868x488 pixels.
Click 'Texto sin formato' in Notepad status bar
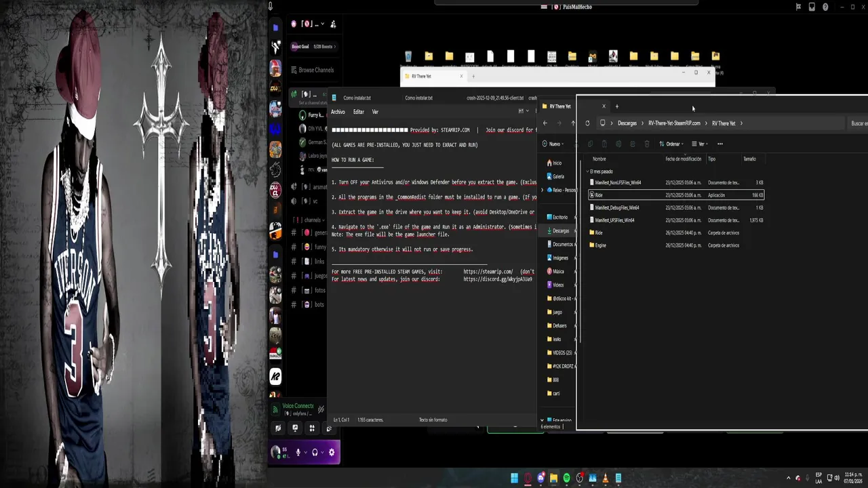[x=433, y=420]
